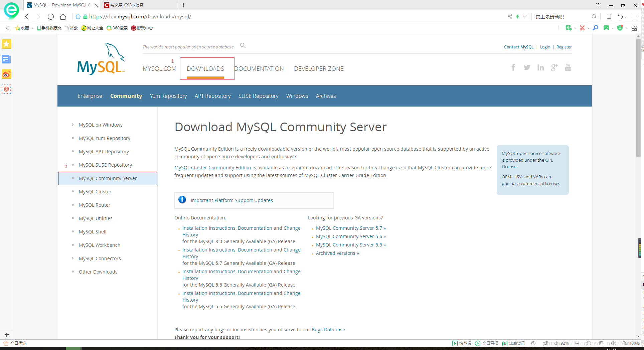Screen dimensions: 644x350
Task: Click the blue key password icon
Action: (595, 28)
